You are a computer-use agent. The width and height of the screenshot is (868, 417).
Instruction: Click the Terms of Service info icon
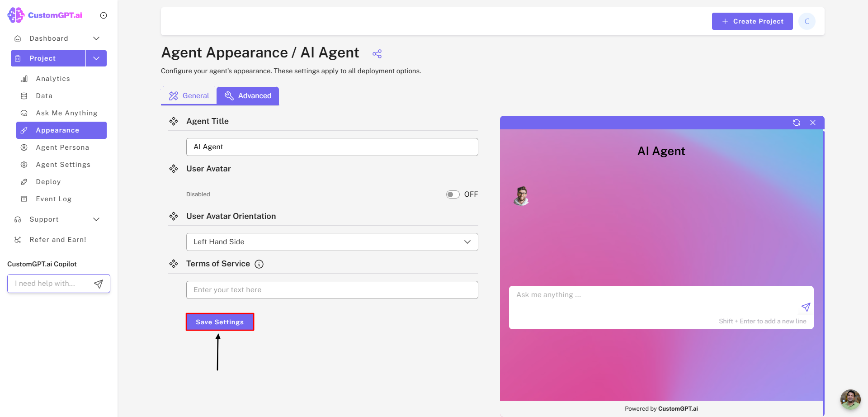point(259,264)
